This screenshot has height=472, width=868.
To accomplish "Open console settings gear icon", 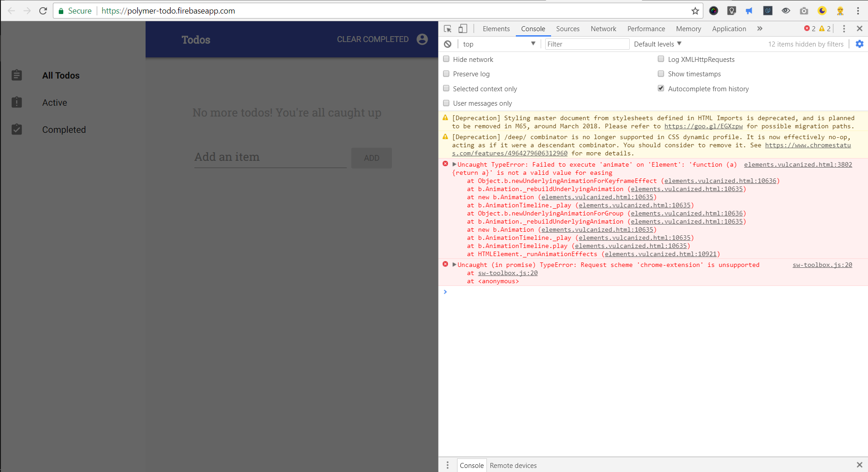I will (x=859, y=44).
